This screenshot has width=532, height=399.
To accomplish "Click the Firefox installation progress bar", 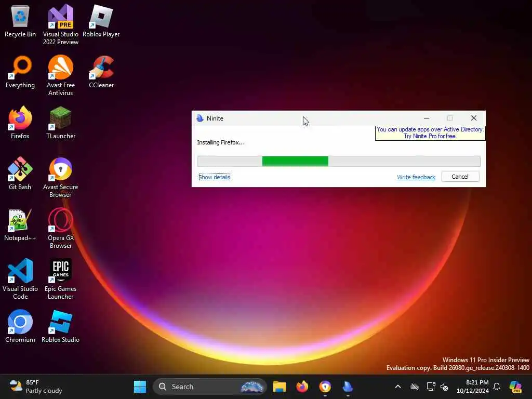I will coord(339,161).
